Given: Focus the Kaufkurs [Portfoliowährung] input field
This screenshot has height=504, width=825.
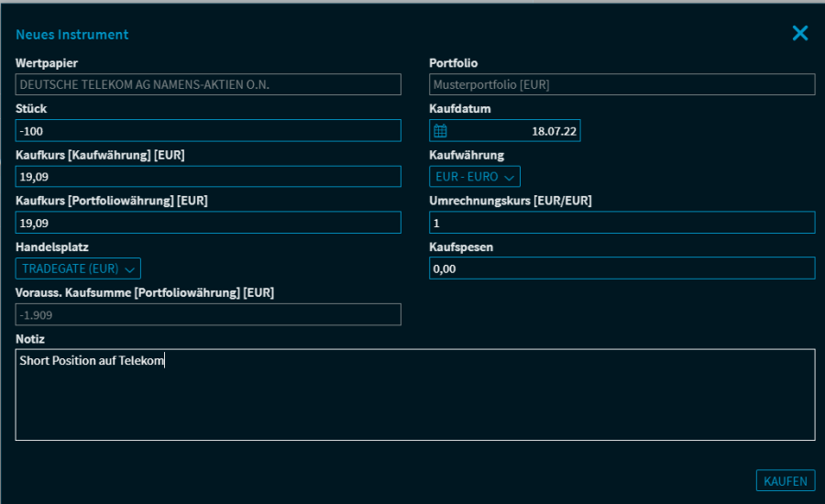Looking at the screenshot, I should tap(208, 223).
